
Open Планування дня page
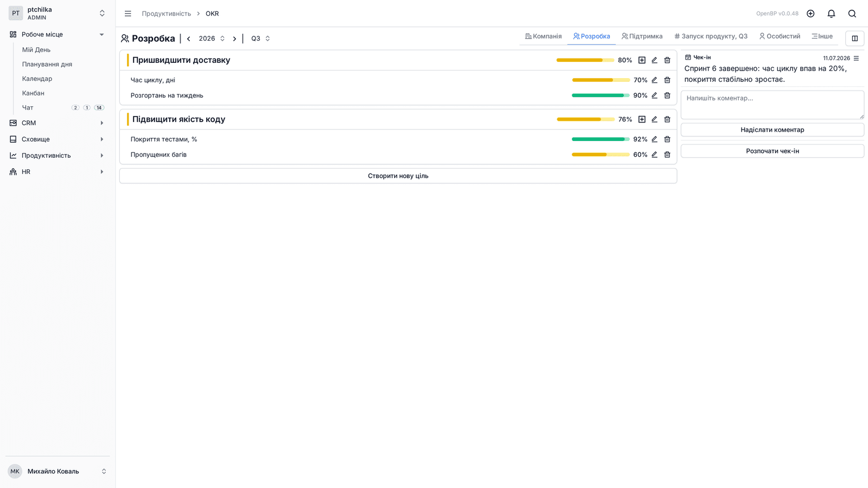pyautogui.click(x=47, y=64)
